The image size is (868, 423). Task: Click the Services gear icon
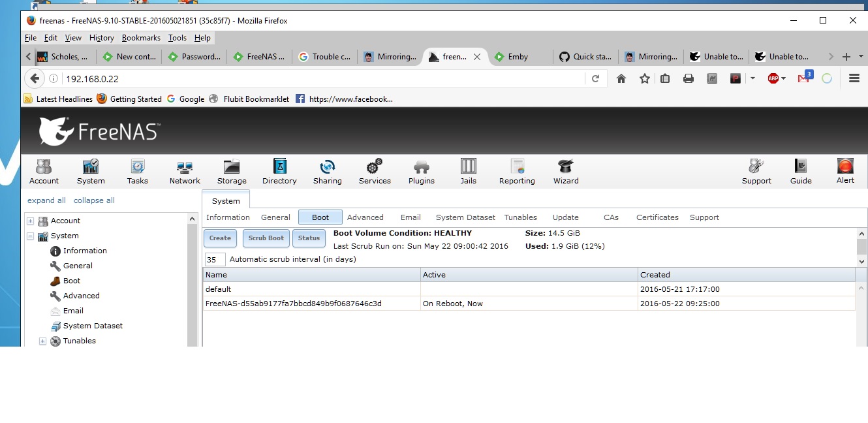coord(375,172)
